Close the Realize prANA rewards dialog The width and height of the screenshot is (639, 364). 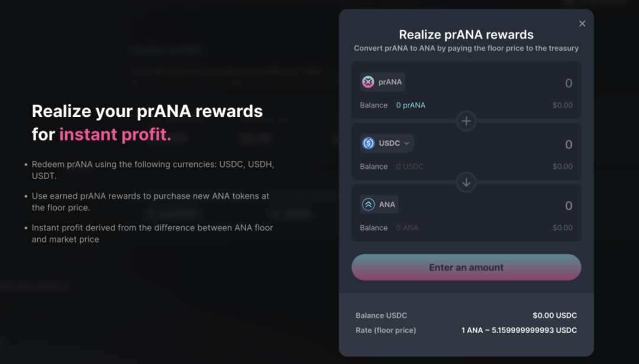[x=582, y=24]
